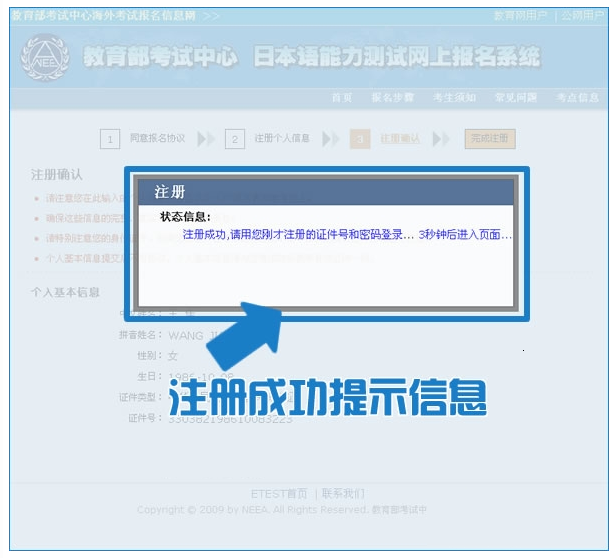Click the 注册确认 section heading
The height and width of the screenshot is (558, 616).
(57, 174)
